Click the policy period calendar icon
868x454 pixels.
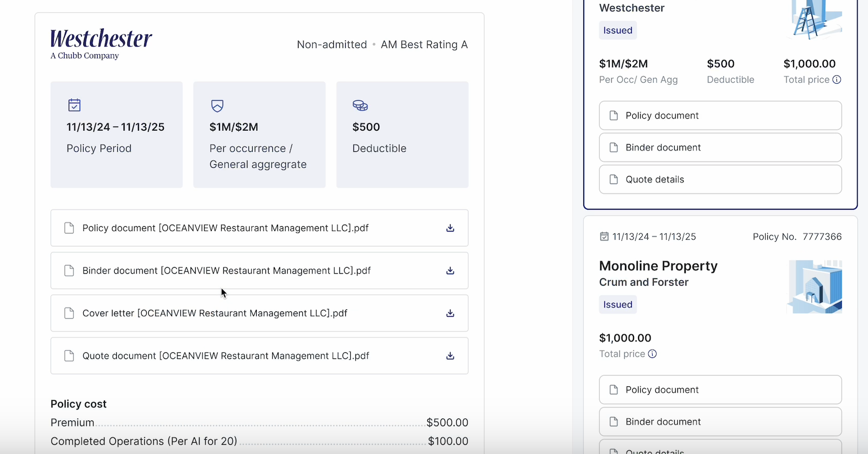coord(74,105)
